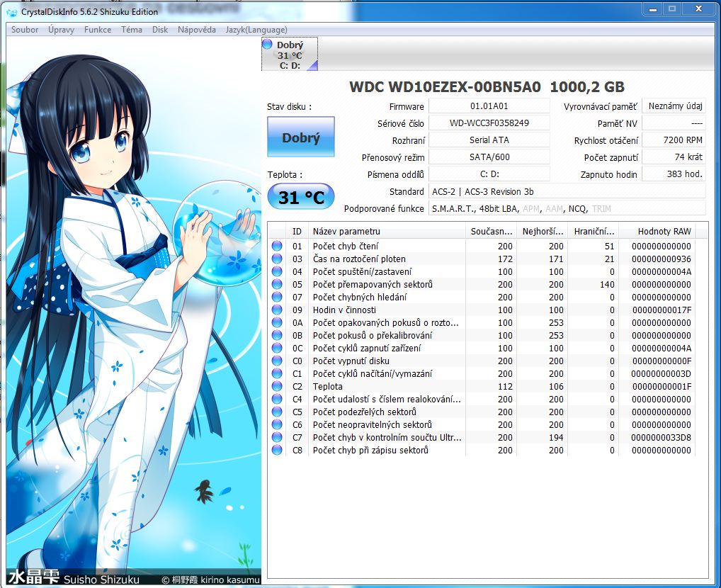Maximize the CrystalDiskInfo window

point(672,9)
